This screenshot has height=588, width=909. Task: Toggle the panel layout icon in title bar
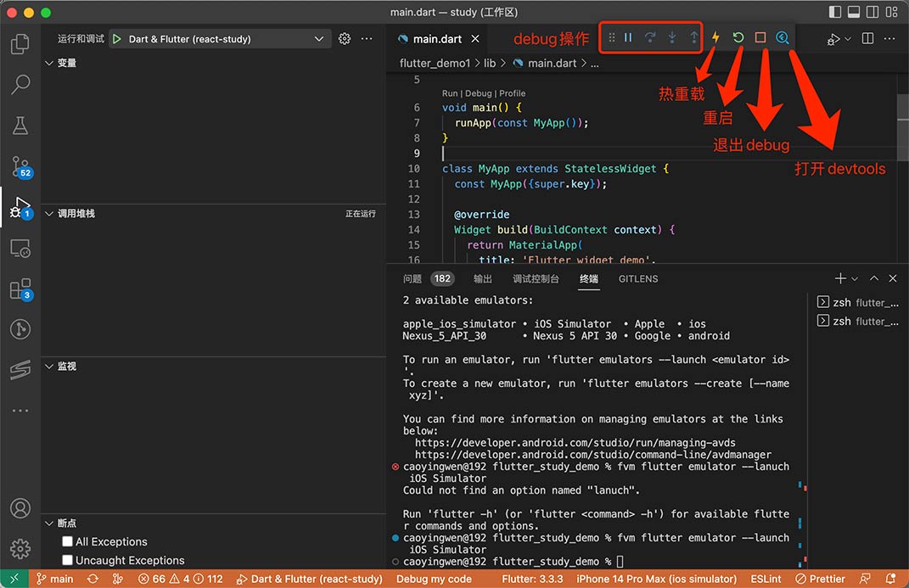point(854,13)
